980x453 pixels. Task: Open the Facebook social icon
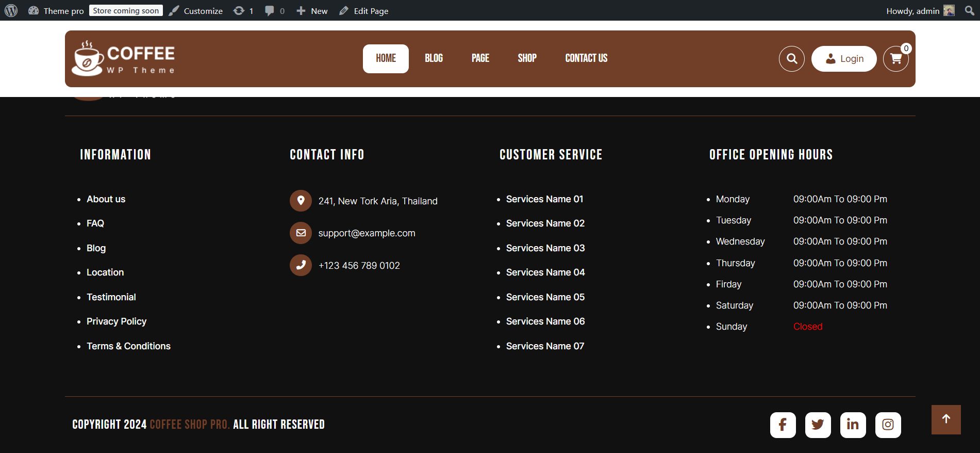pos(783,425)
